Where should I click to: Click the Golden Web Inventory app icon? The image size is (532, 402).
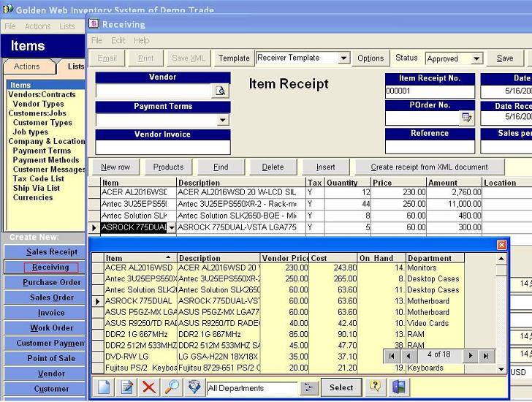[x=7, y=9]
